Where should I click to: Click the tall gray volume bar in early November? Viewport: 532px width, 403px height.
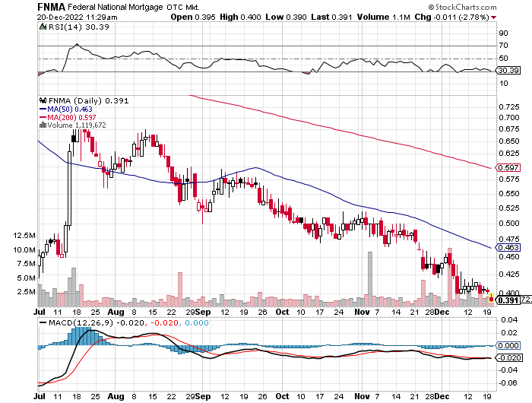(370, 279)
